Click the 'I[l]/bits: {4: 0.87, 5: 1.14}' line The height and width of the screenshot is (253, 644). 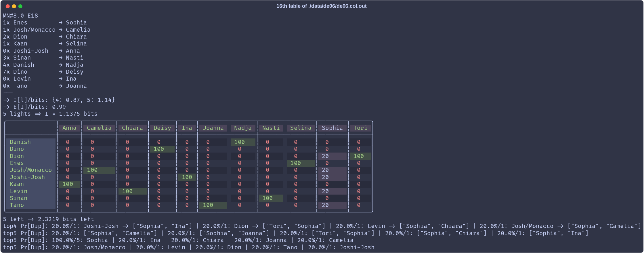click(59, 100)
